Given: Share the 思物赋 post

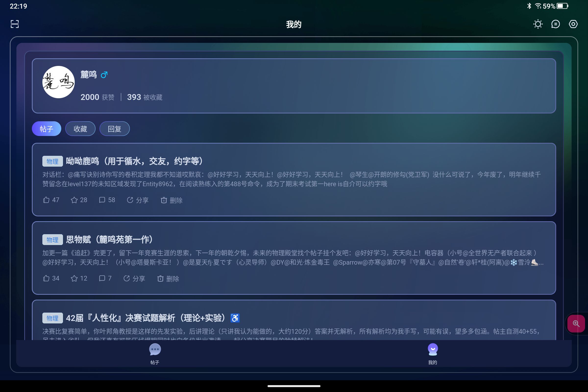Looking at the screenshot, I should 134,279.
